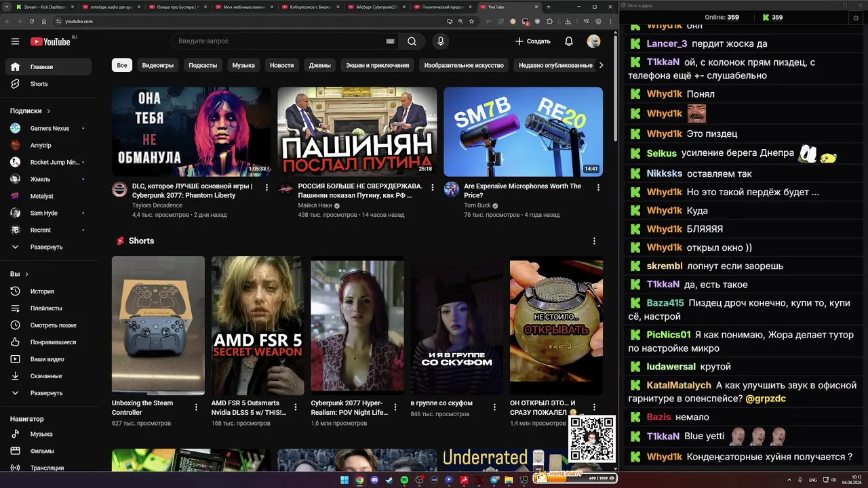Click username PicNics01 in chat
The width and height of the screenshot is (868, 488).
pyautogui.click(x=669, y=335)
